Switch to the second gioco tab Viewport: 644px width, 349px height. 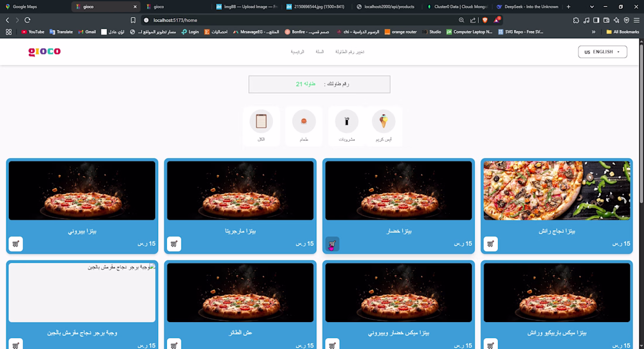[176, 6]
